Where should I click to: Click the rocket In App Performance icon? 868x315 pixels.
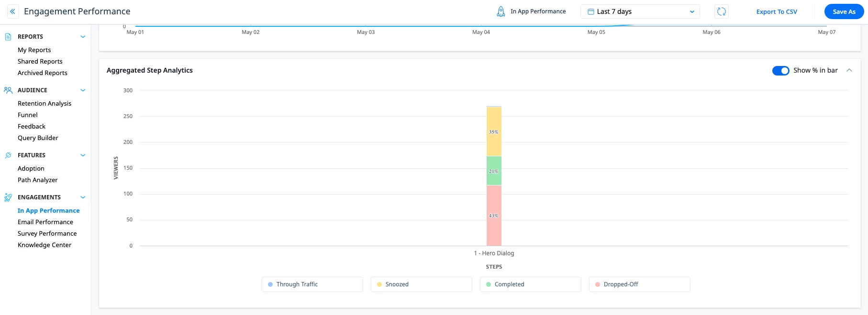(x=501, y=11)
